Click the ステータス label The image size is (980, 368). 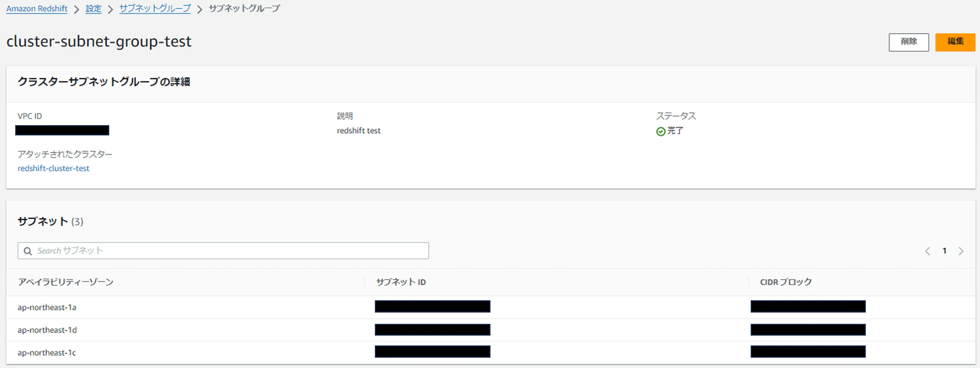point(676,116)
